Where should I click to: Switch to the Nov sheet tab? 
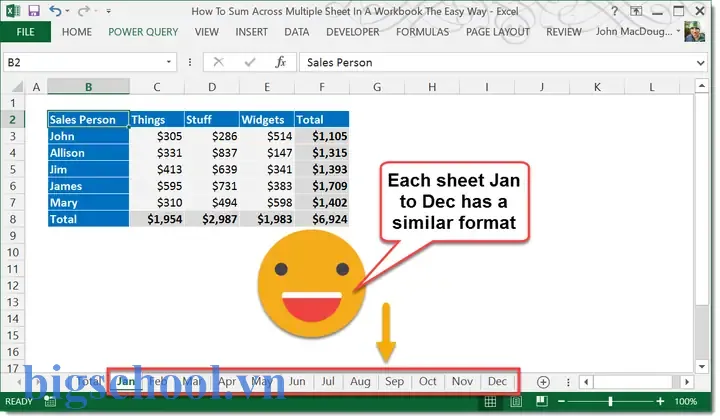coord(462,381)
